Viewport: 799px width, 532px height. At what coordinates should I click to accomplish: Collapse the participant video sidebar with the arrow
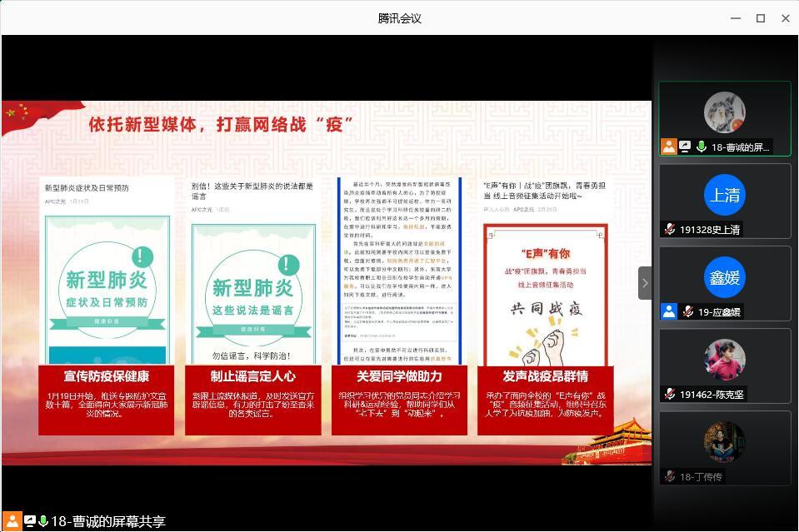pyautogui.click(x=644, y=283)
